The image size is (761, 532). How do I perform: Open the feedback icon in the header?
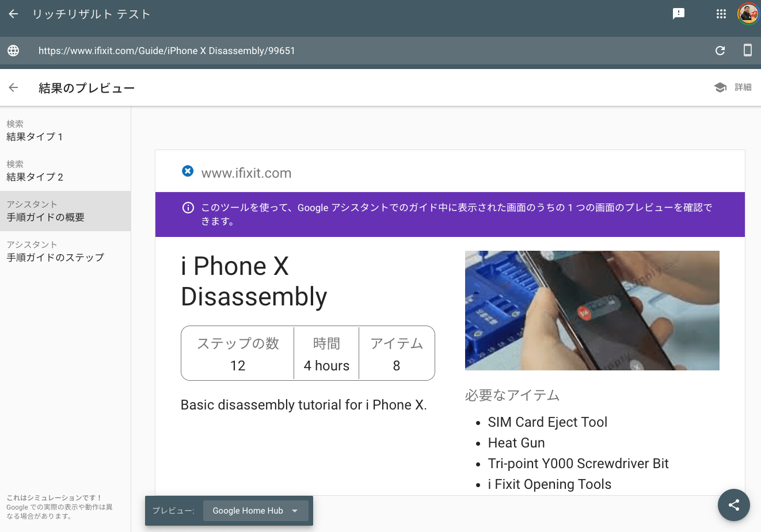[679, 14]
